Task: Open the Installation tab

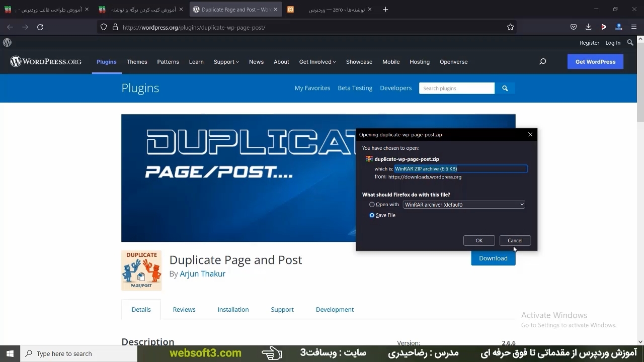Action: (233, 310)
